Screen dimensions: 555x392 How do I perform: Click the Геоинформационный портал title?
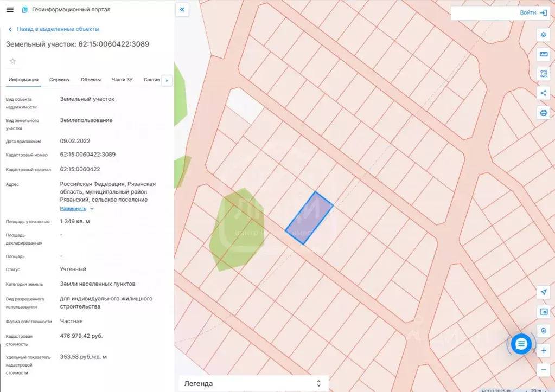pos(71,10)
